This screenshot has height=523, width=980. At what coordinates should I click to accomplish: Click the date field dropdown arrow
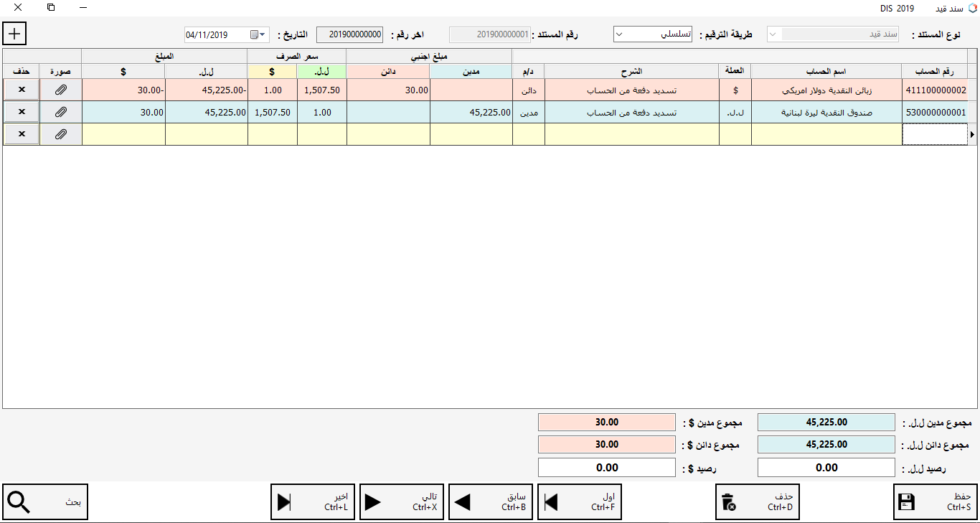pos(263,34)
